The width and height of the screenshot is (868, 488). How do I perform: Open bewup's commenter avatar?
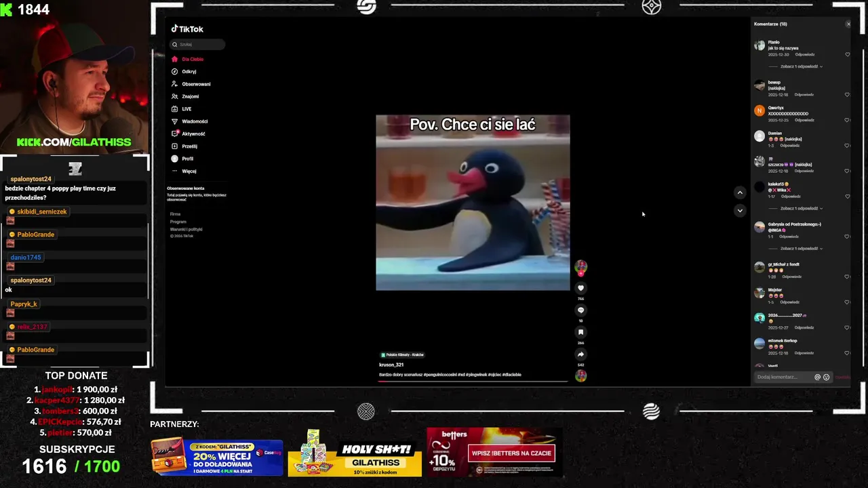pyautogui.click(x=759, y=85)
